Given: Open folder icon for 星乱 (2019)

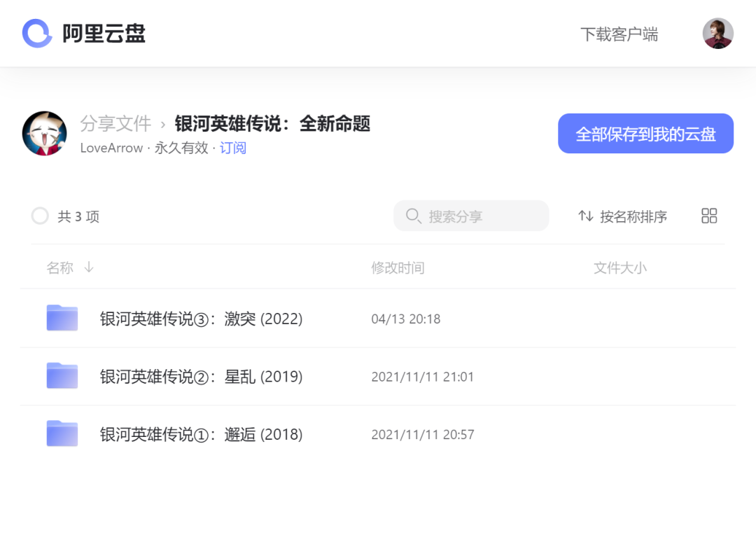Looking at the screenshot, I should pos(62,375).
